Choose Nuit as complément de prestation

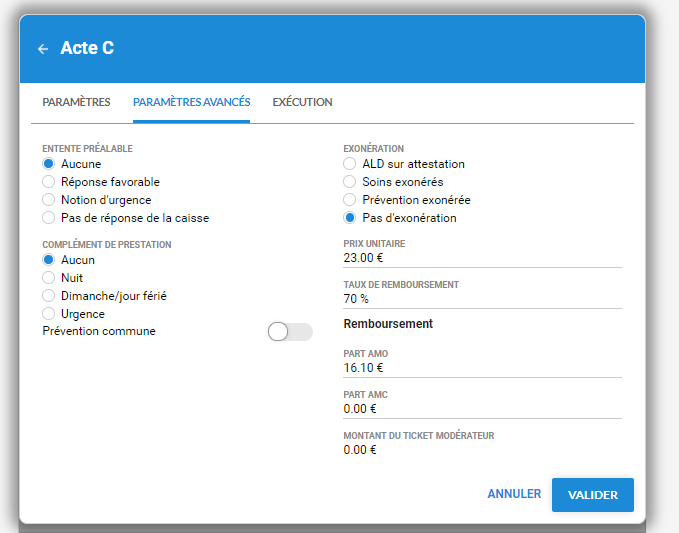click(x=48, y=278)
